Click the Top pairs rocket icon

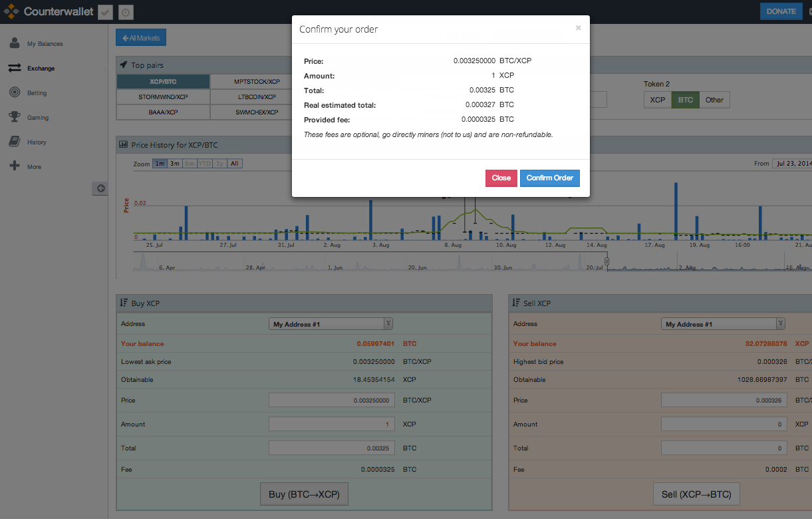pyautogui.click(x=124, y=65)
